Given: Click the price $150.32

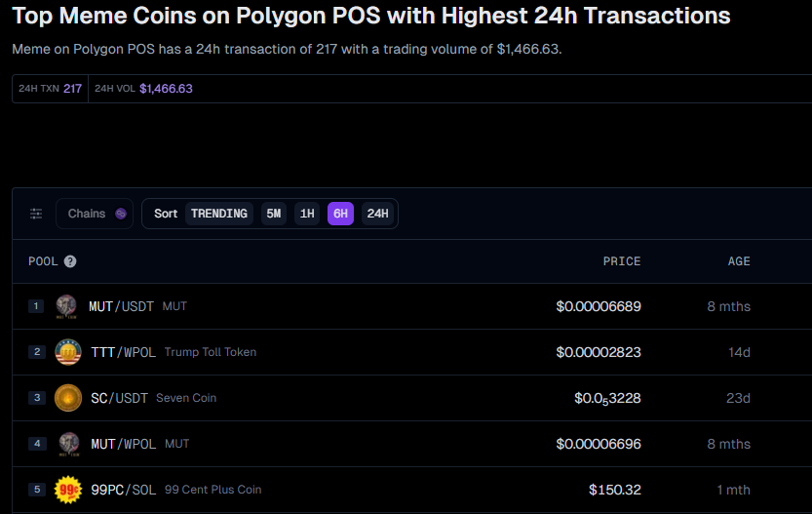Looking at the screenshot, I should click(615, 490).
